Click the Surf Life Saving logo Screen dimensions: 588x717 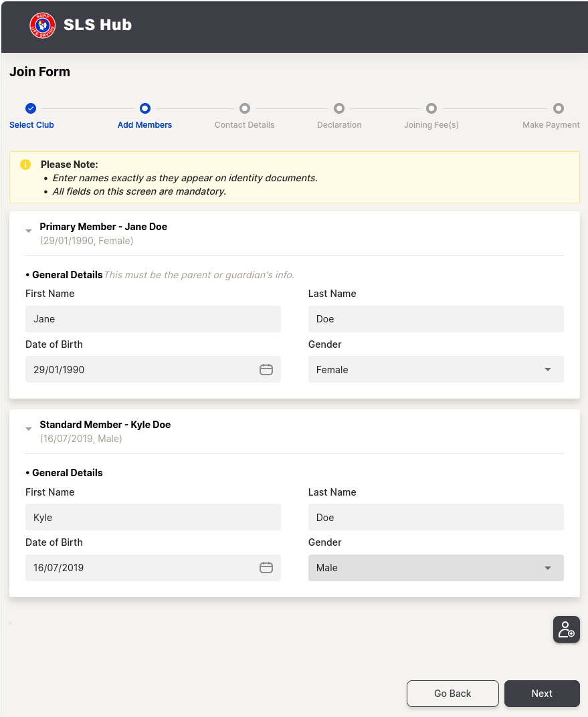(x=43, y=25)
